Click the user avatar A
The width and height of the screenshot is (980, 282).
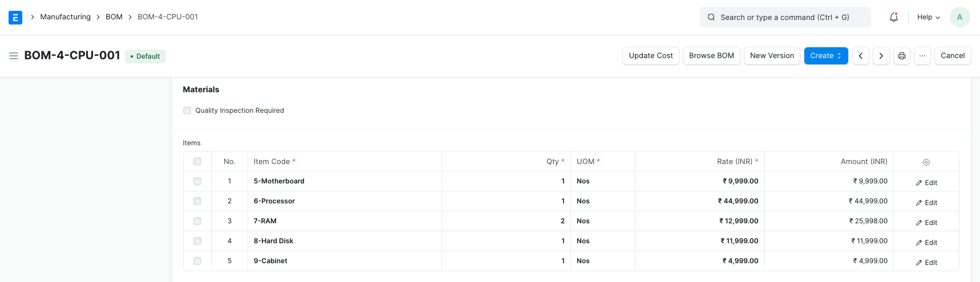(x=959, y=17)
